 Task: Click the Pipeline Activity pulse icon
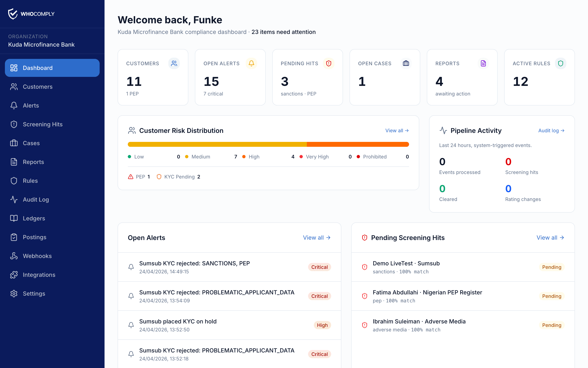click(443, 130)
